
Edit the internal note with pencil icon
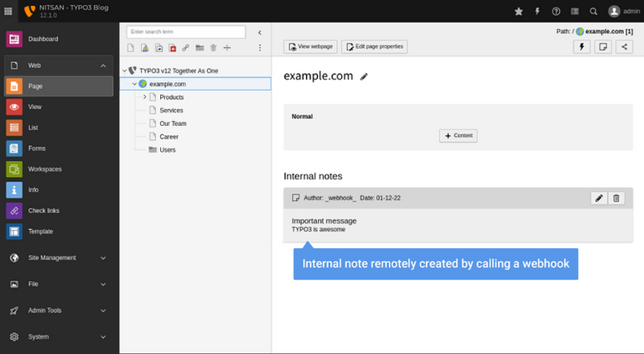[599, 198]
